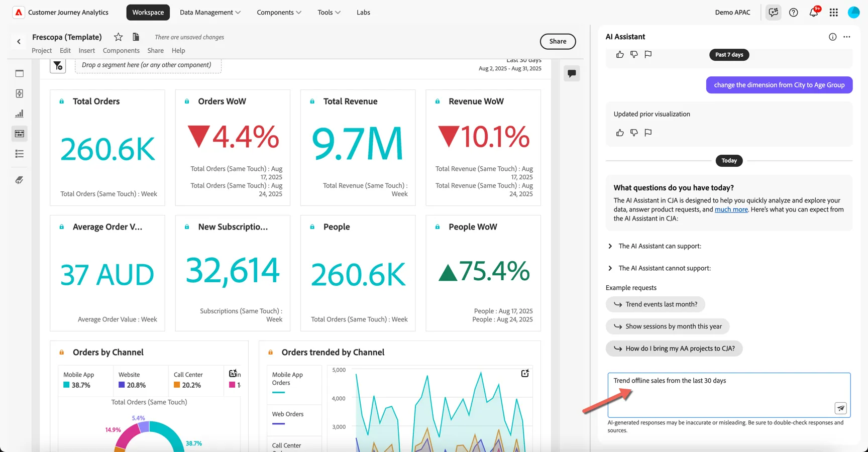Click the segment filter icon on panel
Image resolution: width=868 pixels, height=452 pixels.
pos(58,65)
